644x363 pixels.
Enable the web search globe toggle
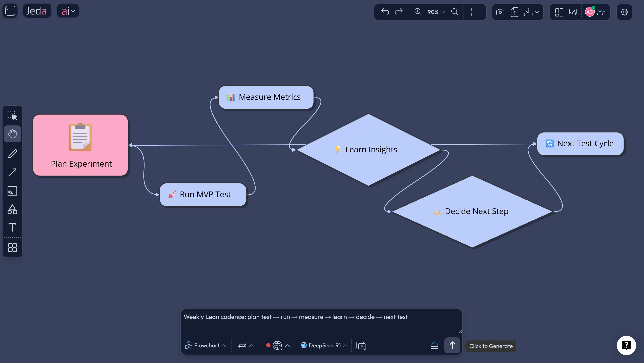pos(278,346)
